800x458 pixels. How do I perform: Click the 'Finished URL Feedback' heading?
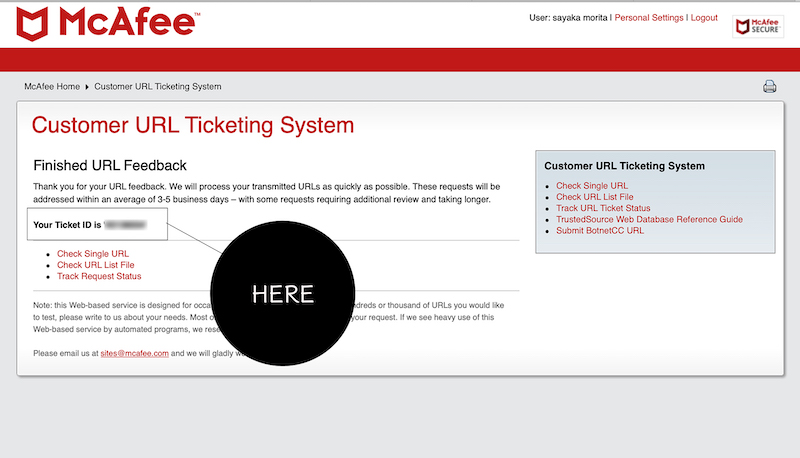(x=110, y=165)
